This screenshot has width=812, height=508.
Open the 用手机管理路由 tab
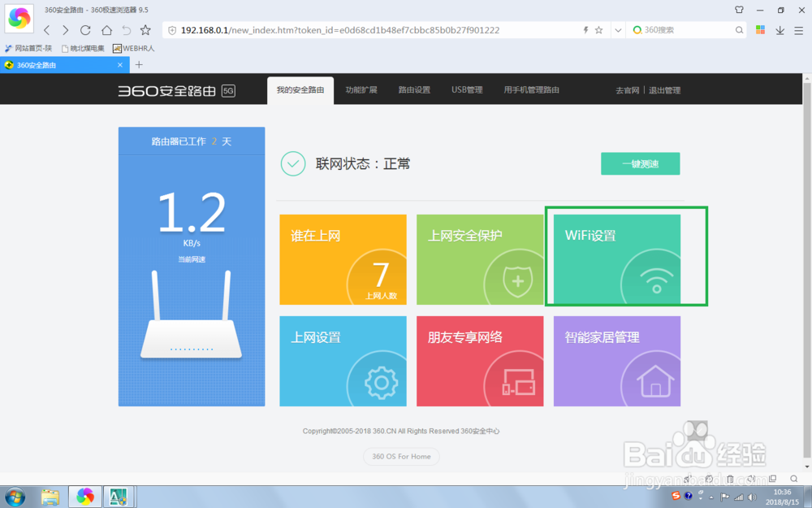coord(531,90)
